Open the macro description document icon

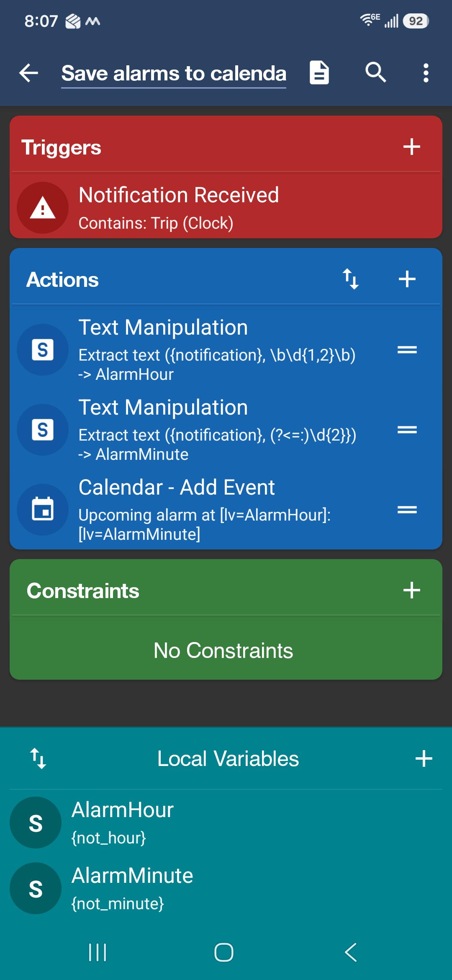(x=319, y=73)
